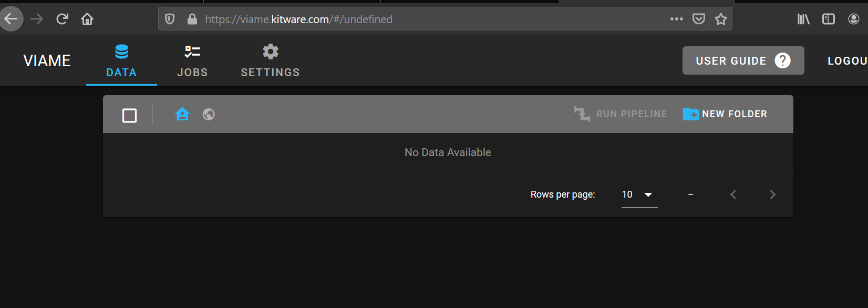
Task: Open the Data panel via the database icon
Action: tap(121, 51)
